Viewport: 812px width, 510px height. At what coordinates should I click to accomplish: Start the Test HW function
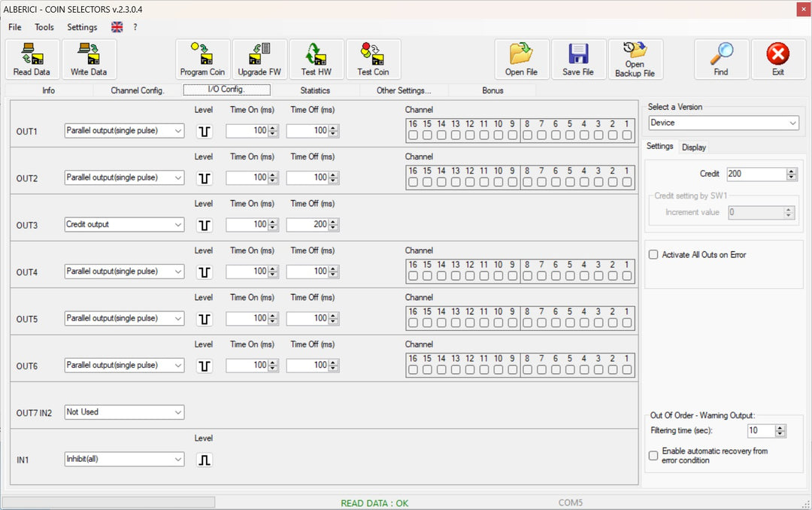pyautogui.click(x=316, y=59)
